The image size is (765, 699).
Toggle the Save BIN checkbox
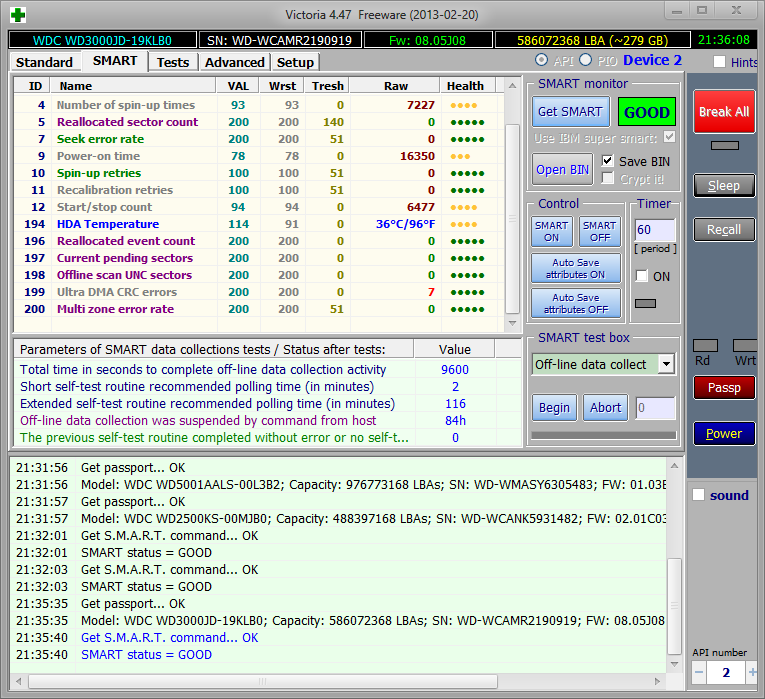pyautogui.click(x=608, y=161)
